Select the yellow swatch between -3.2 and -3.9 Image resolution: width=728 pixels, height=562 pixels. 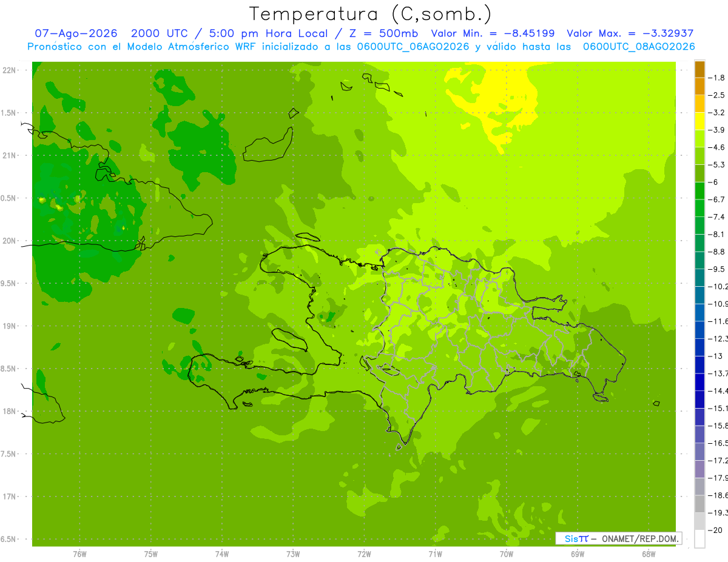[x=699, y=121]
